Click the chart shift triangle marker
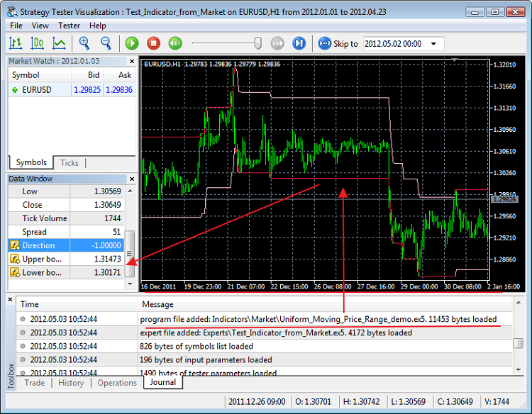 pyautogui.click(x=454, y=60)
